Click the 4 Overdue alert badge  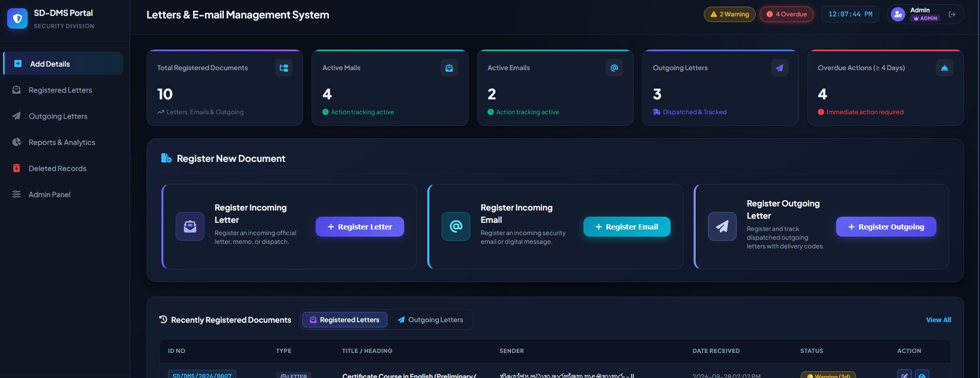click(786, 14)
